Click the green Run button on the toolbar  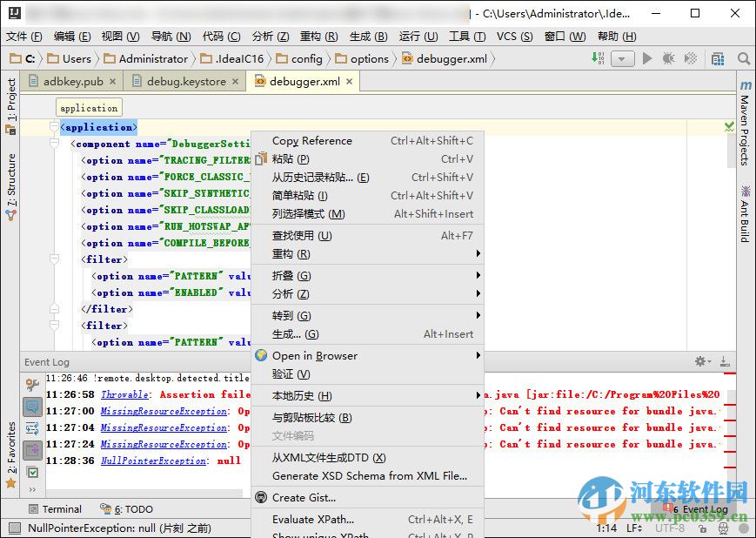(647, 58)
